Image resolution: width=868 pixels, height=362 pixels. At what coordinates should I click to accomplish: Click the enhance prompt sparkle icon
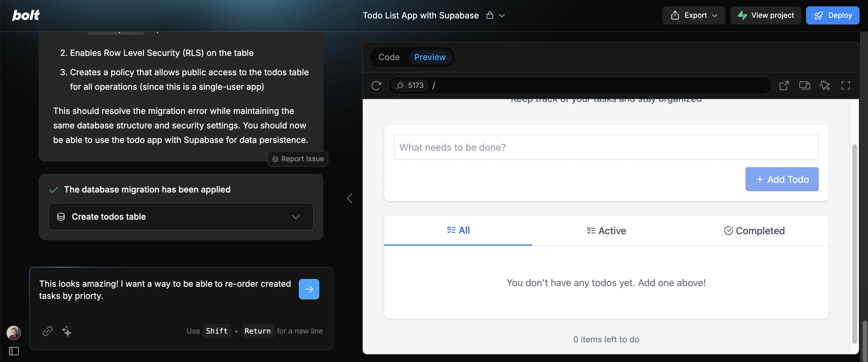[x=67, y=331]
